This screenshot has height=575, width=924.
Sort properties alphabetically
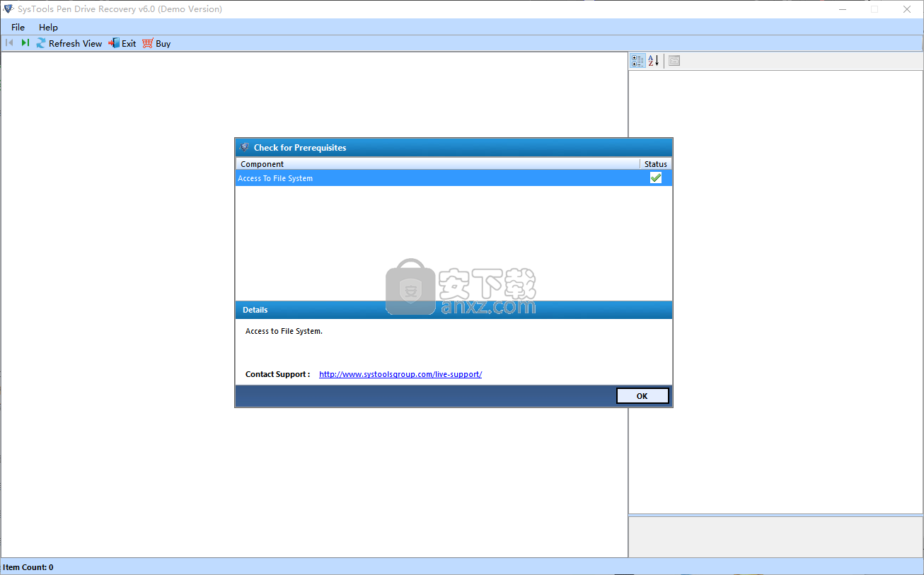pos(654,61)
